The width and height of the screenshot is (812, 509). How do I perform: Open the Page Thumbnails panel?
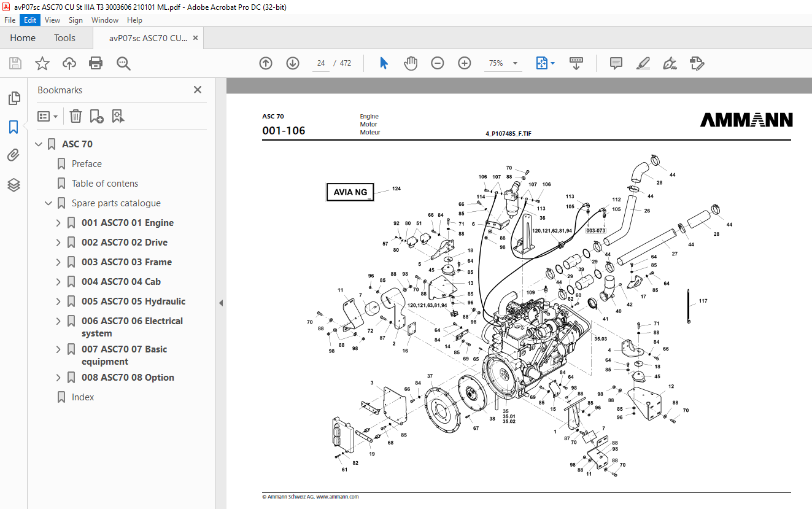coord(14,98)
